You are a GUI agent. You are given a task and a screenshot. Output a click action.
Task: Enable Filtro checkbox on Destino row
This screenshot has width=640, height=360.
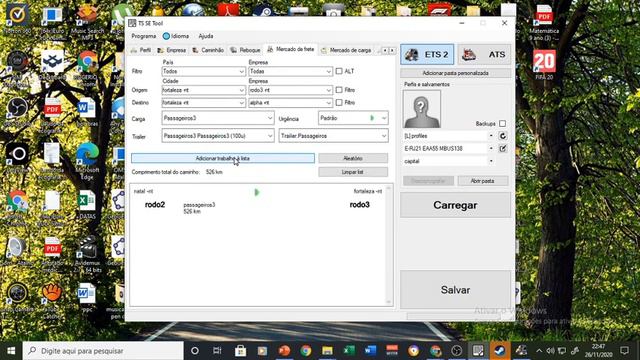pyautogui.click(x=339, y=102)
